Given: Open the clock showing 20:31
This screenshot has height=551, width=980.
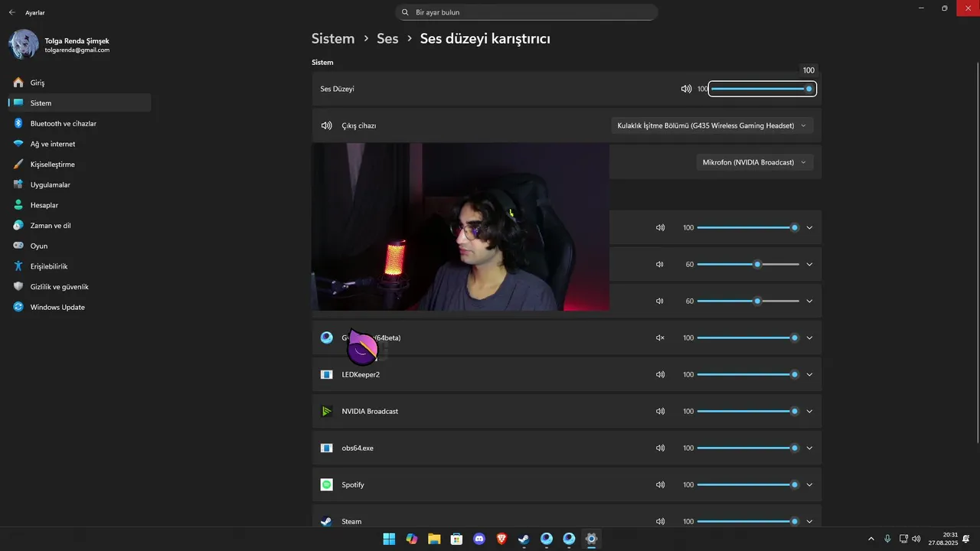Looking at the screenshot, I should (x=943, y=539).
